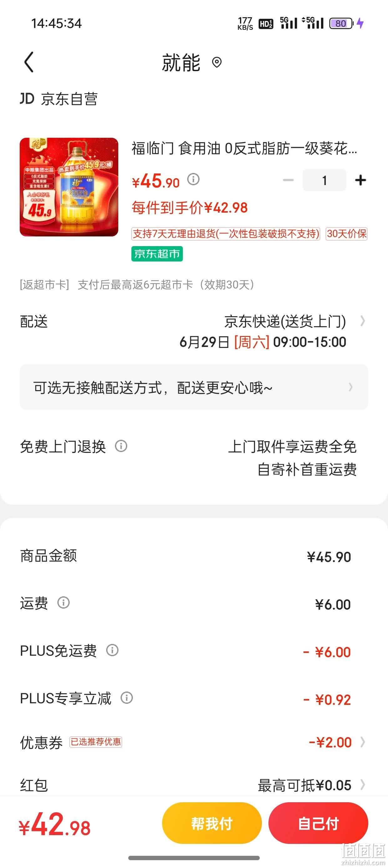Tap the location pin icon next to 就能
388x868 pixels.
[x=217, y=62]
